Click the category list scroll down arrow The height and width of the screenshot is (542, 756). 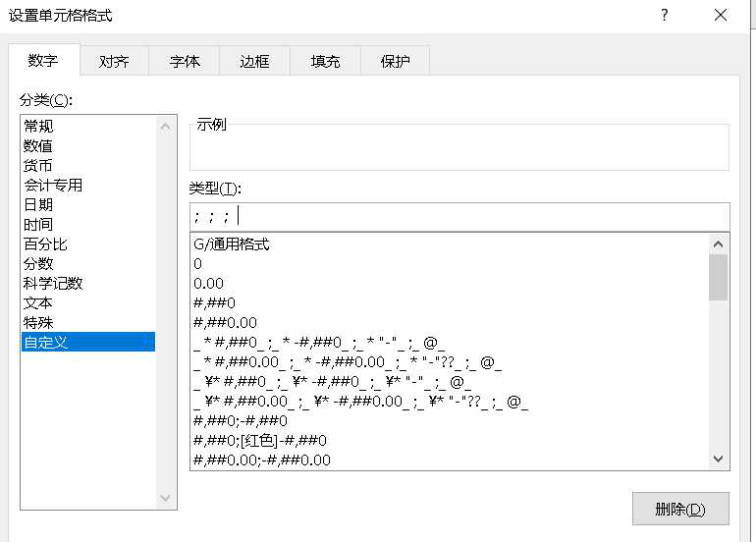(x=165, y=498)
